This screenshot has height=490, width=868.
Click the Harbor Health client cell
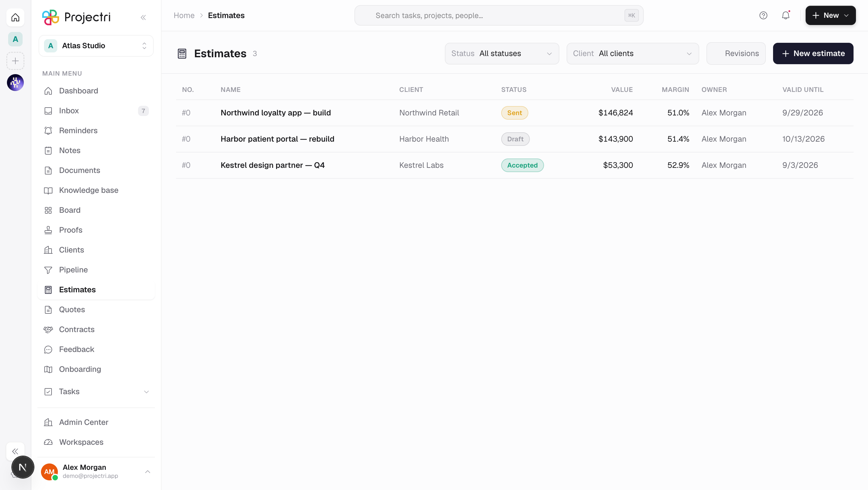[x=424, y=139]
